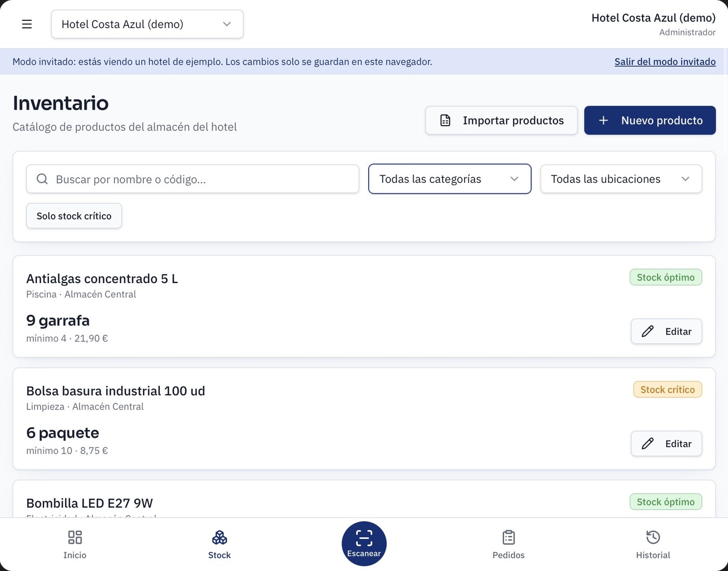728x571 pixels.
Task: Click Salir del modo invitado link
Action: point(665,62)
